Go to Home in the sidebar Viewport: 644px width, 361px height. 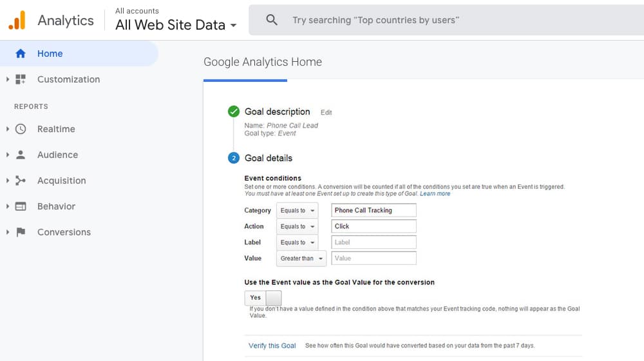79,54
